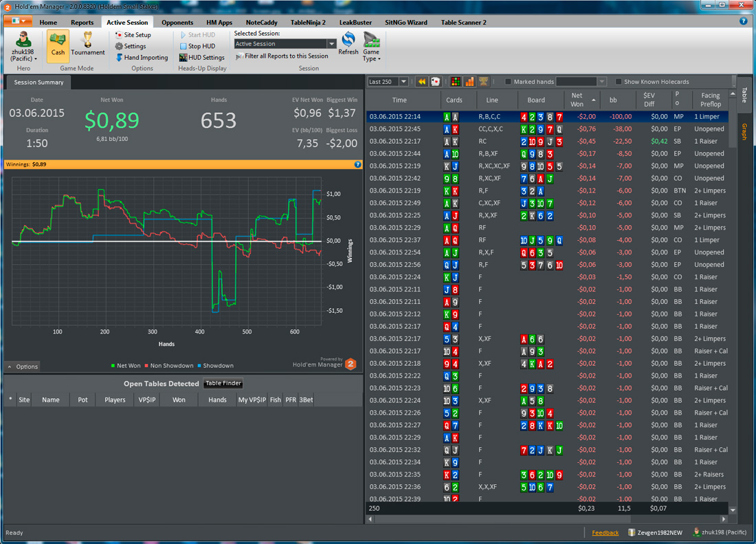Click the hands table vertical scrollbar down arrow

[733, 510]
